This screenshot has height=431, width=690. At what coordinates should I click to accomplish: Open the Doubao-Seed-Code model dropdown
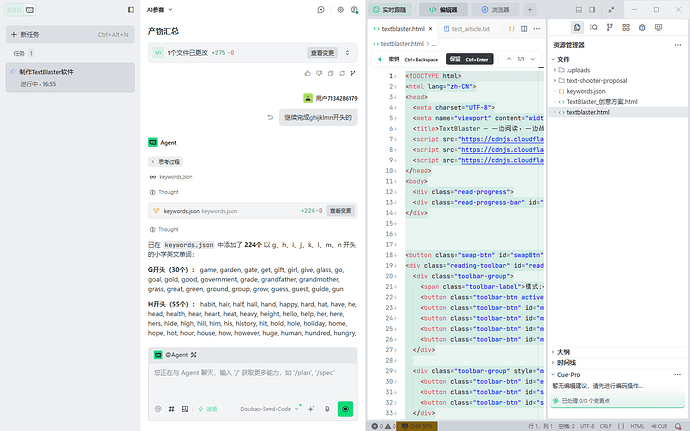point(269,409)
